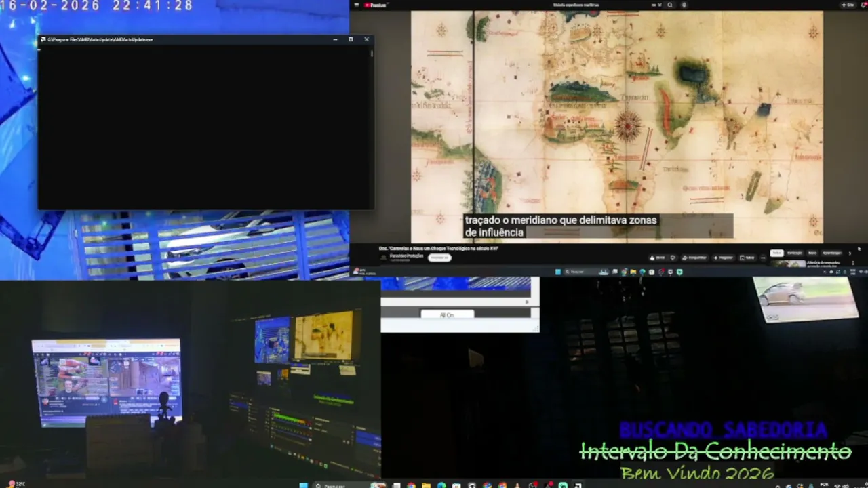The image size is (868, 488).
Task: Open the video's more actions menu
Action: pyautogui.click(x=763, y=258)
